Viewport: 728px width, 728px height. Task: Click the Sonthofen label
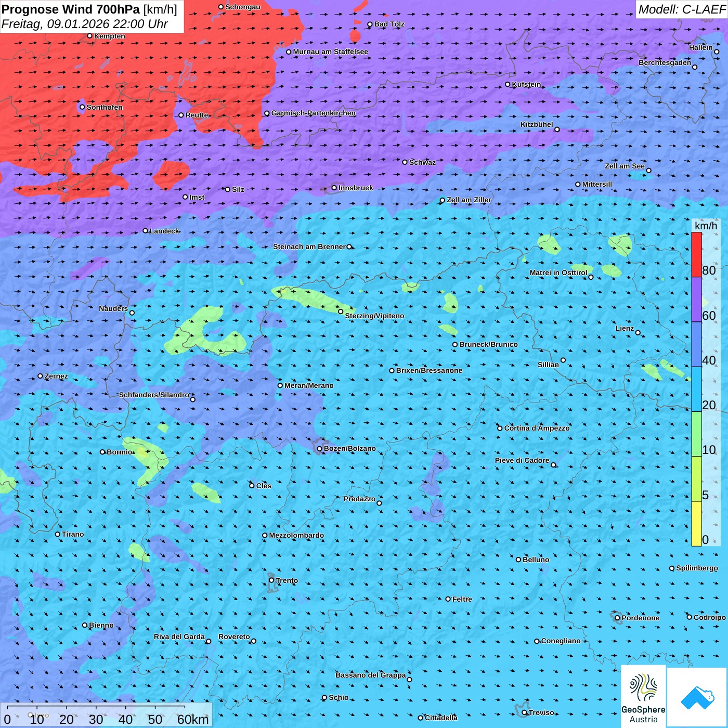pyautogui.click(x=105, y=107)
